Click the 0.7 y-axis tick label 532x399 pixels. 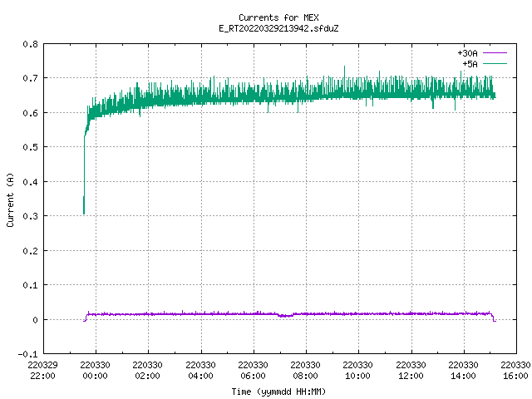(x=30, y=78)
